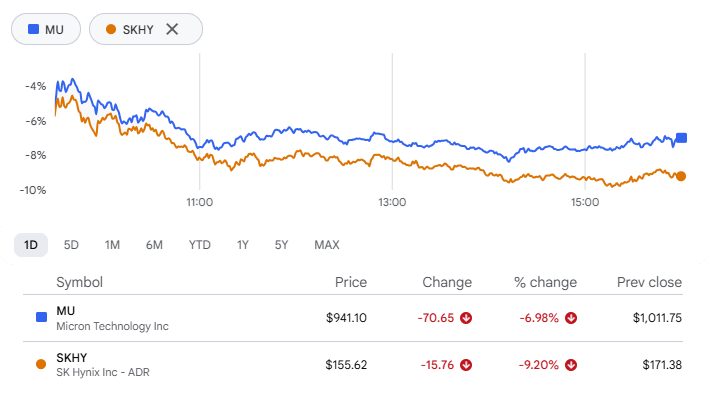Click the blue square icon in MU chip
The image size is (708, 394).
click(33, 29)
